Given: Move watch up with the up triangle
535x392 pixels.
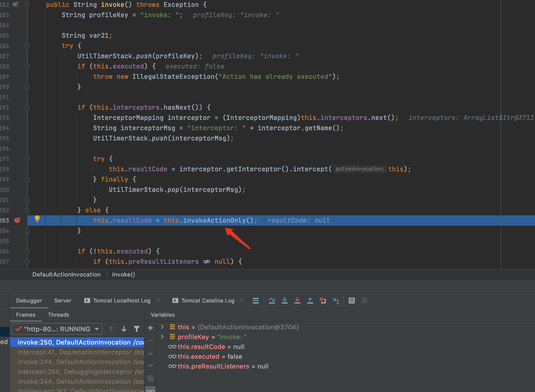Looking at the screenshot, I should point(150,353).
